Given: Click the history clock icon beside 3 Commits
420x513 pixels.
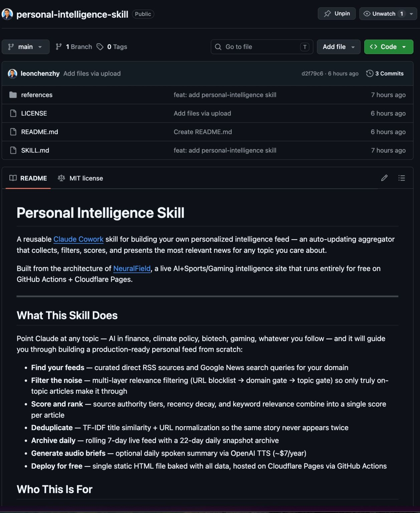Looking at the screenshot, I should point(370,73).
